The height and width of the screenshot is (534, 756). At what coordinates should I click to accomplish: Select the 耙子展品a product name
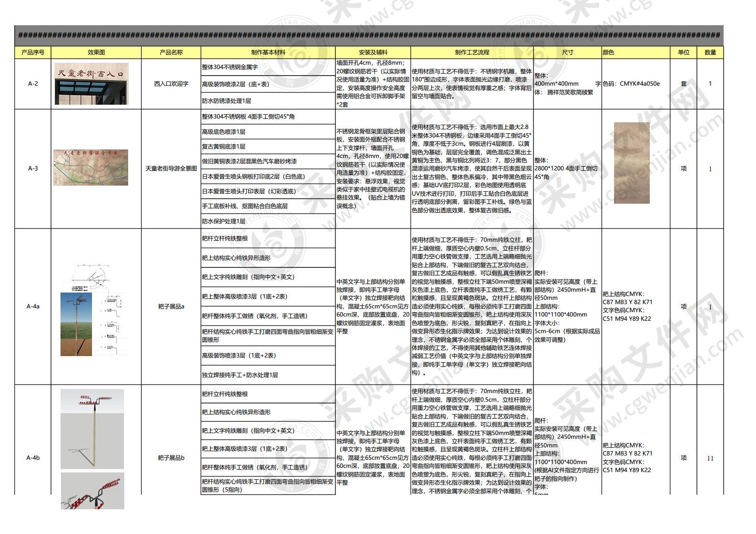click(x=171, y=307)
